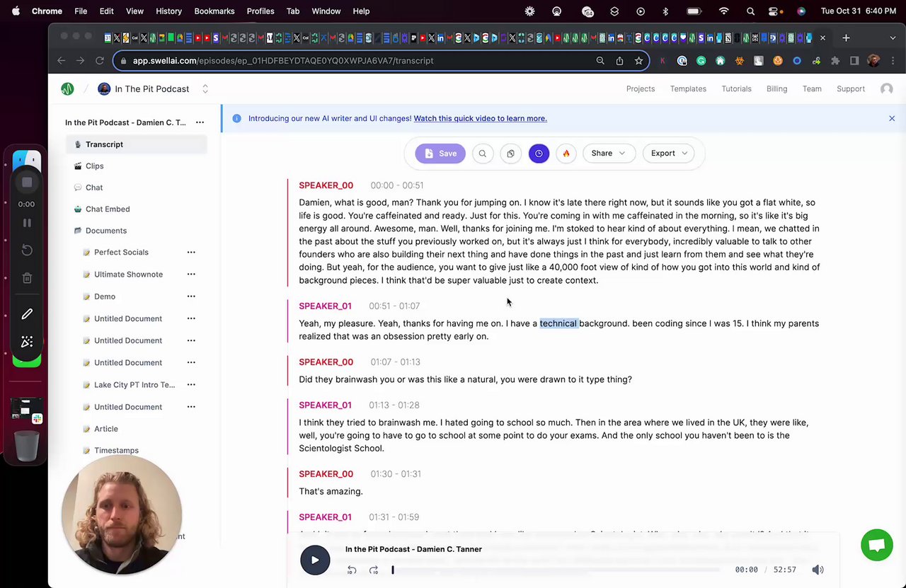Image resolution: width=906 pixels, height=588 pixels.
Task: Save the transcript
Action: click(440, 154)
